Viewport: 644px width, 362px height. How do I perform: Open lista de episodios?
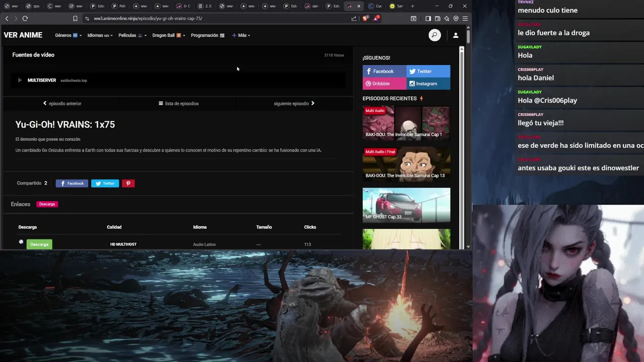[179, 104]
